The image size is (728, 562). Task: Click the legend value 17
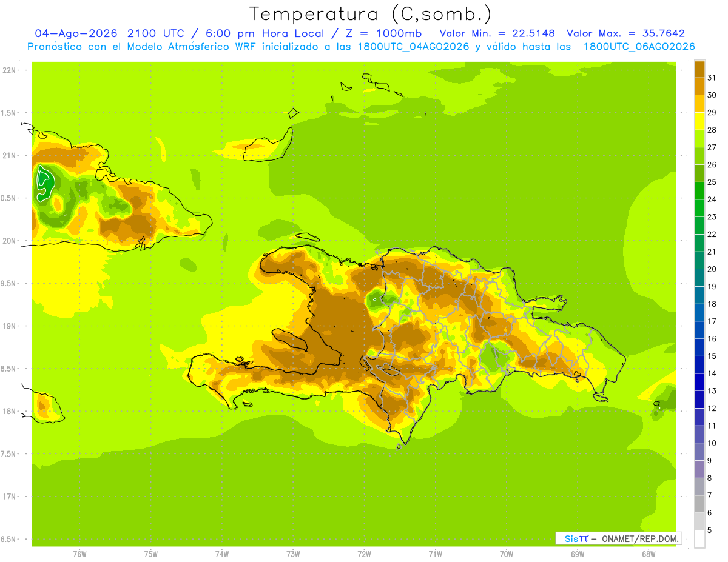tap(712, 321)
